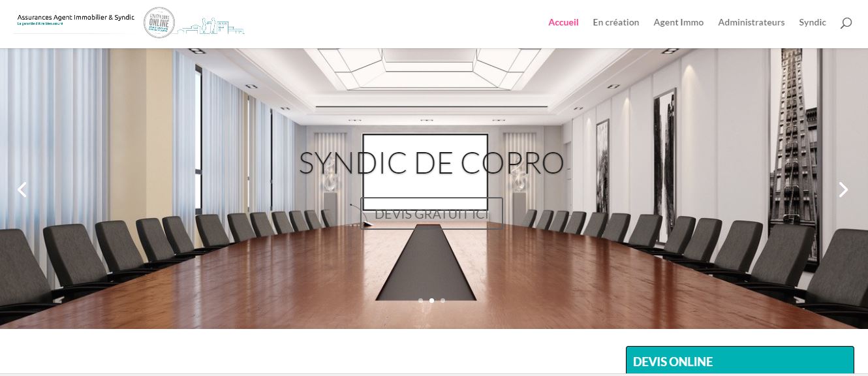This screenshot has width=868, height=376.
Task: Open the Administrateurs menu item
Action: 751,22
